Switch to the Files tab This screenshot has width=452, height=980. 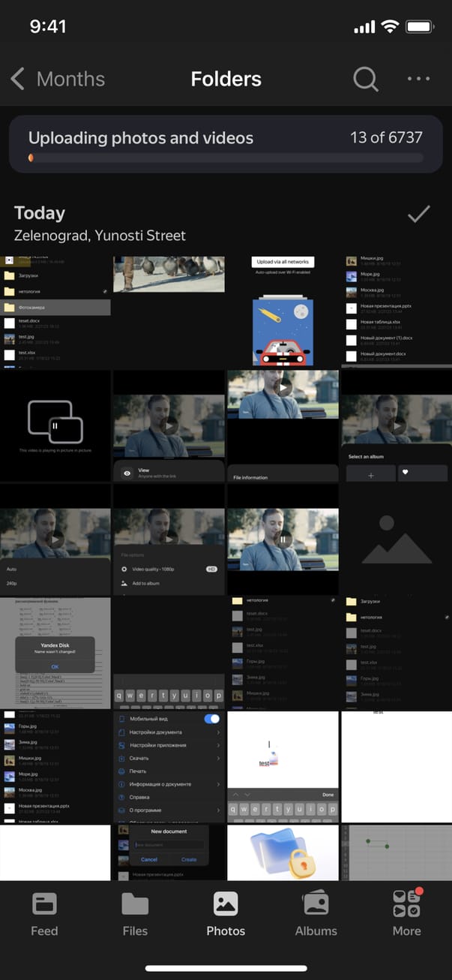click(135, 913)
